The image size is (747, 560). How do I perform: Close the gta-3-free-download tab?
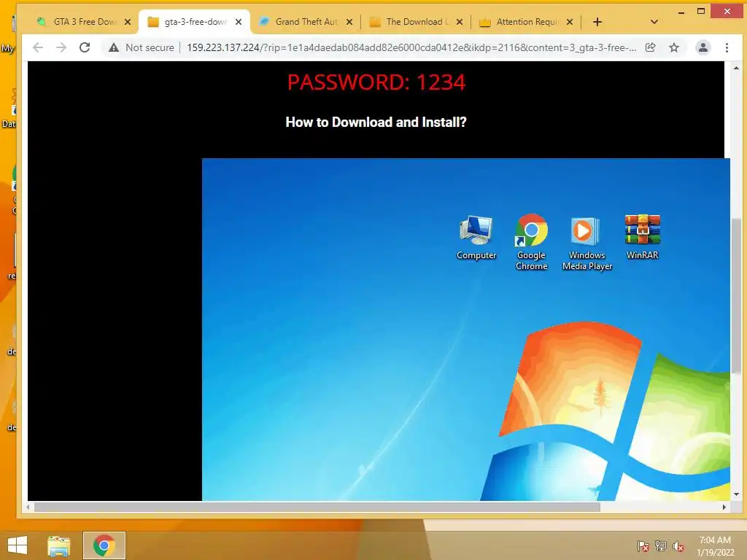(239, 22)
